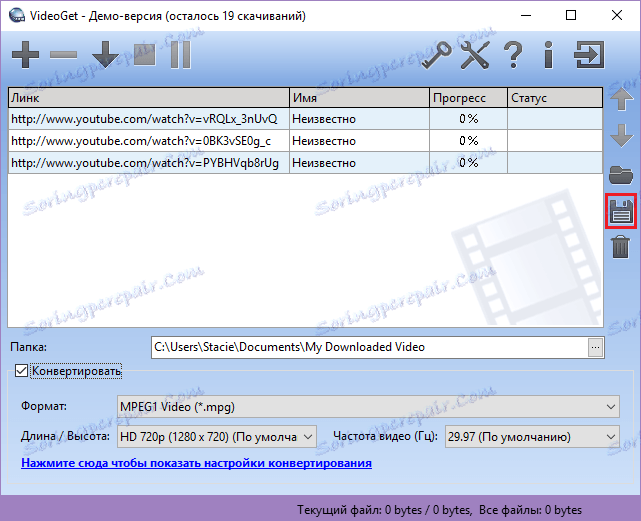This screenshot has width=641, height=521.
Task: Minimize the VideoGet window
Action: 526,16
